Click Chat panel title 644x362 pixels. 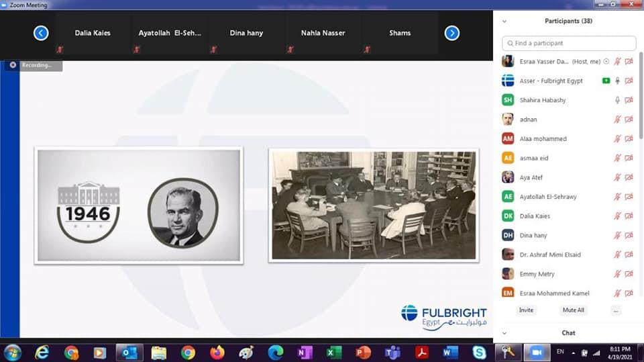point(568,333)
